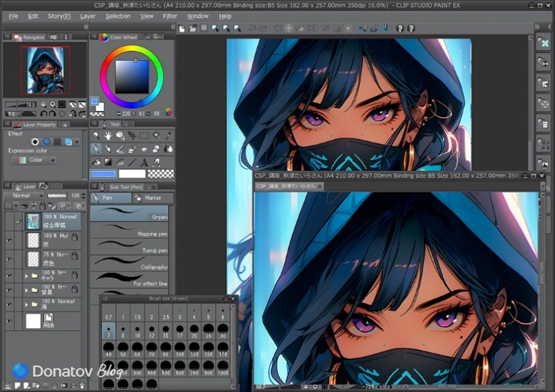Image resolution: width=555 pixels, height=392 pixels.
Task: Select the rectangular Selection area tool
Action: coord(144,136)
